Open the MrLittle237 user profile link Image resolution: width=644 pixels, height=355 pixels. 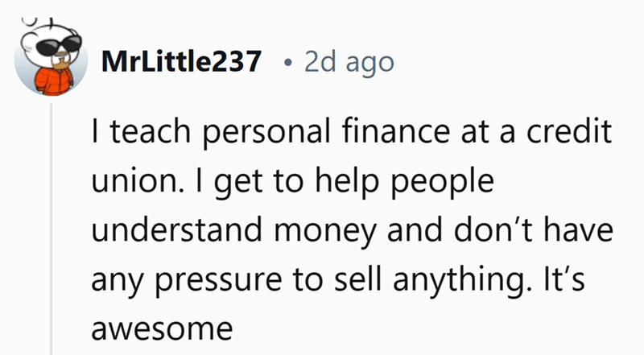coord(181,62)
